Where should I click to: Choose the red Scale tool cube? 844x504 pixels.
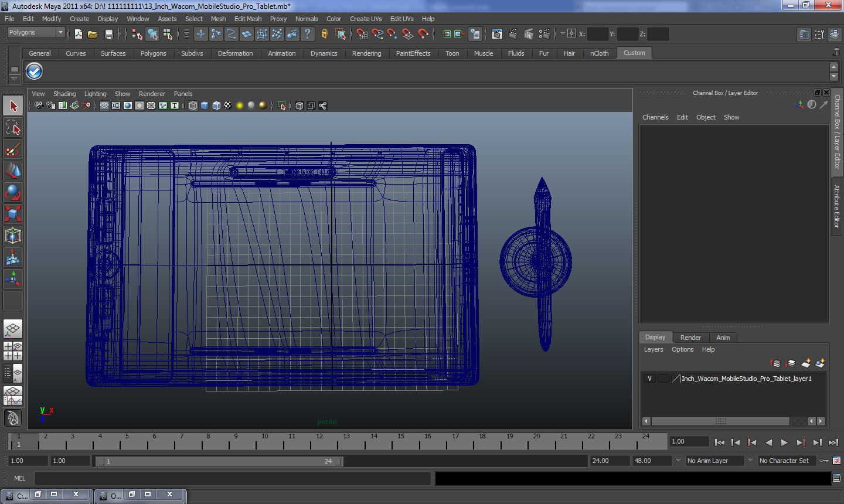coord(13,214)
